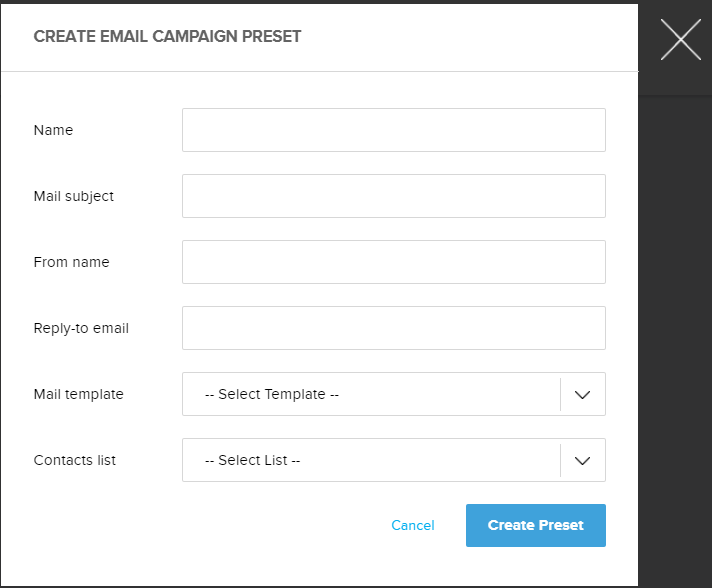The image size is (712, 588).
Task: Focus the Mail subject text box
Action: click(x=393, y=196)
